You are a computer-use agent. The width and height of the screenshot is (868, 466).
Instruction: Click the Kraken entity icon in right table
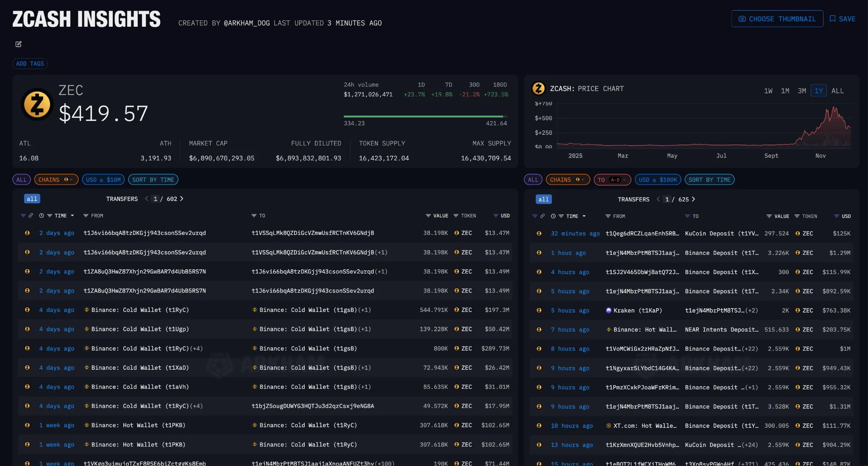(609, 310)
